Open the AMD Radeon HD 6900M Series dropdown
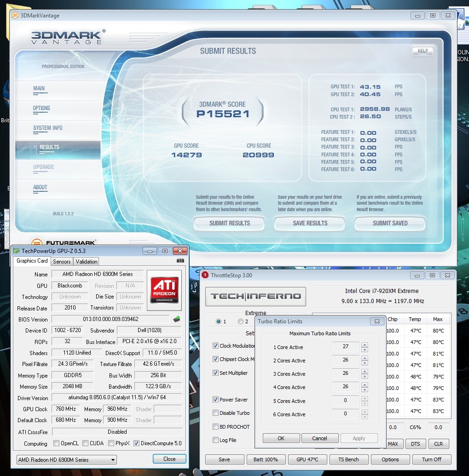This screenshot has height=476, width=469. (x=67, y=459)
